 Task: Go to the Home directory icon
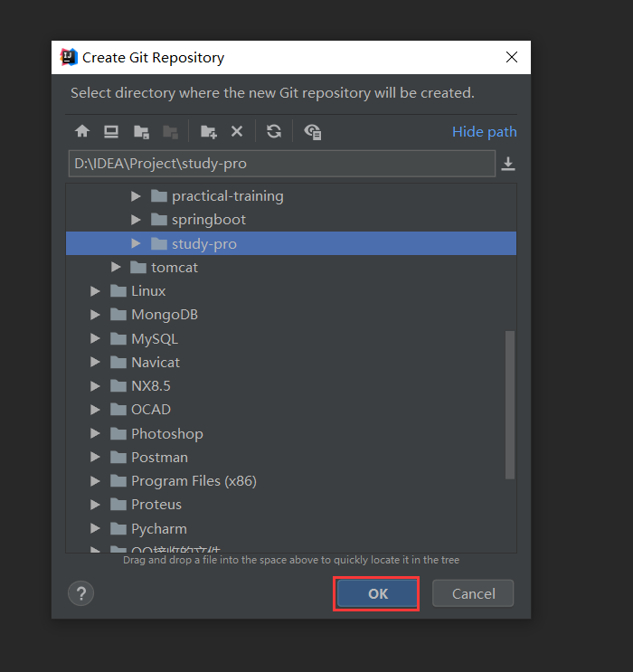[x=82, y=131]
